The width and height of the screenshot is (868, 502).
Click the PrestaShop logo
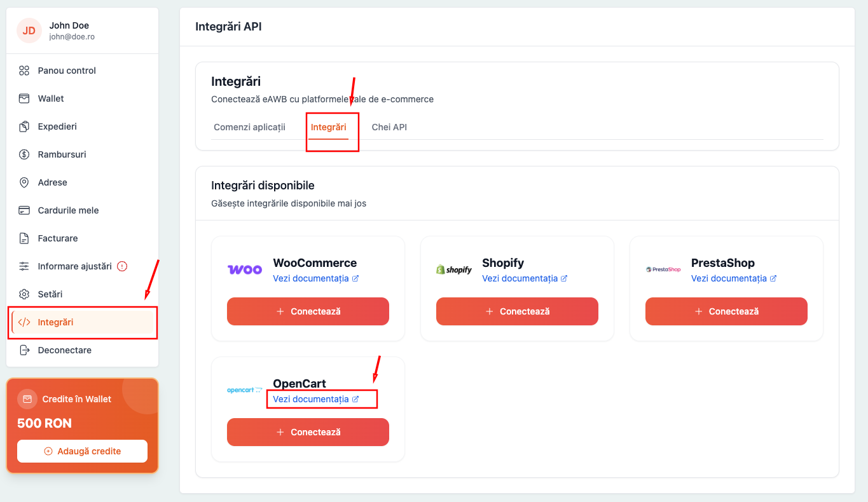tap(663, 269)
